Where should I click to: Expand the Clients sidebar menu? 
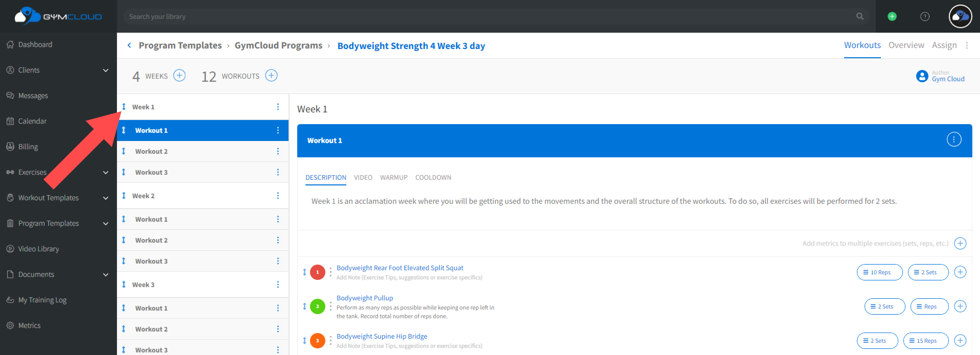[x=106, y=70]
